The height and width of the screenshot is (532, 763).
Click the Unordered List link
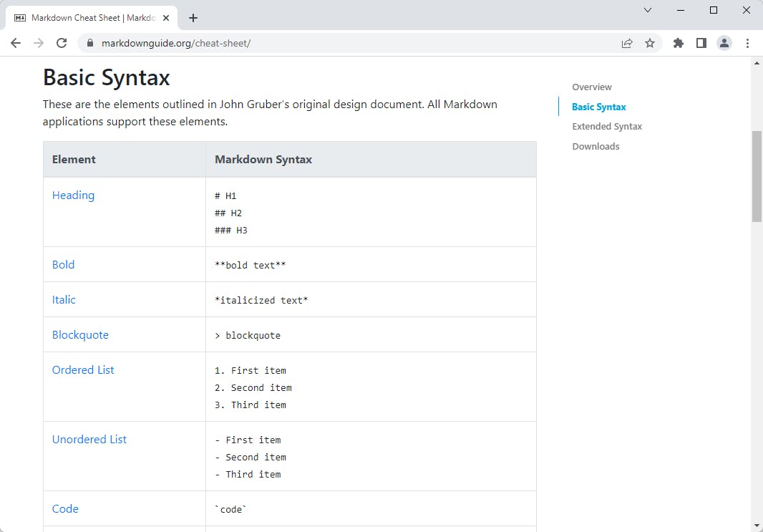click(89, 440)
